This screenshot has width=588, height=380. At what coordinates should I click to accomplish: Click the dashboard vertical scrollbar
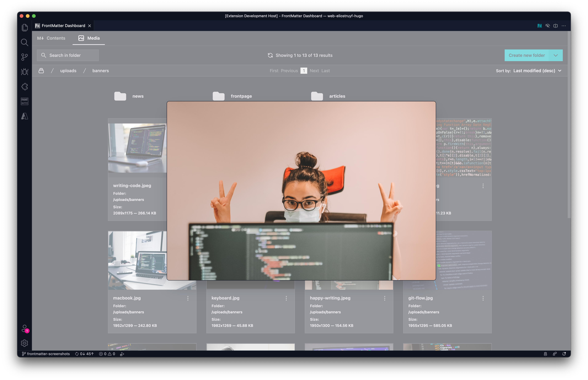tap(569, 125)
